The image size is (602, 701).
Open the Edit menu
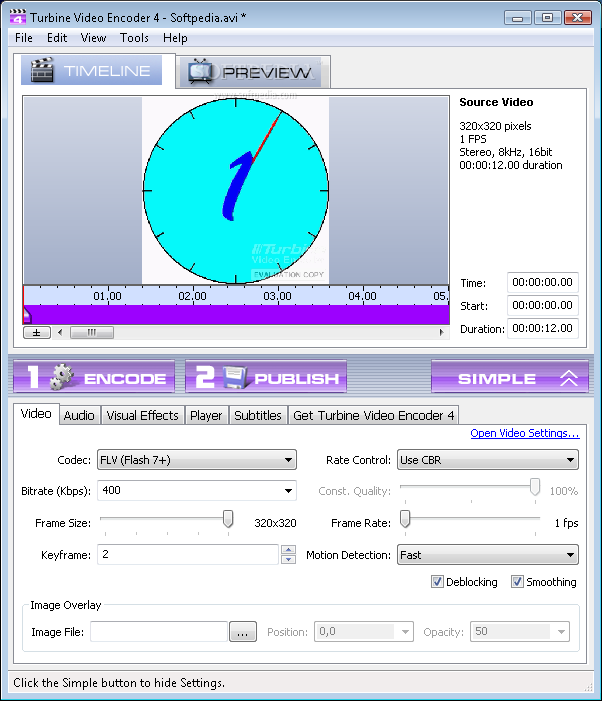tap(57, 38)
